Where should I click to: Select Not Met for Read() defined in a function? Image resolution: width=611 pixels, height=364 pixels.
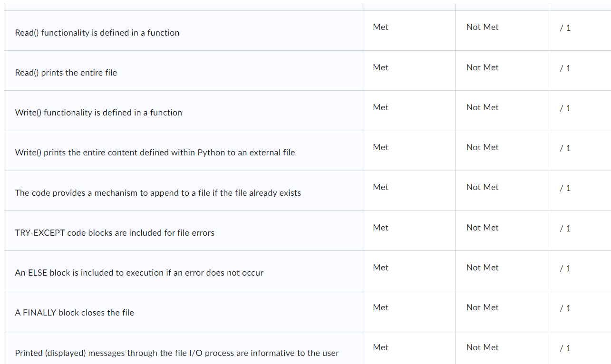pyautogui.click(x=482, y=27)
